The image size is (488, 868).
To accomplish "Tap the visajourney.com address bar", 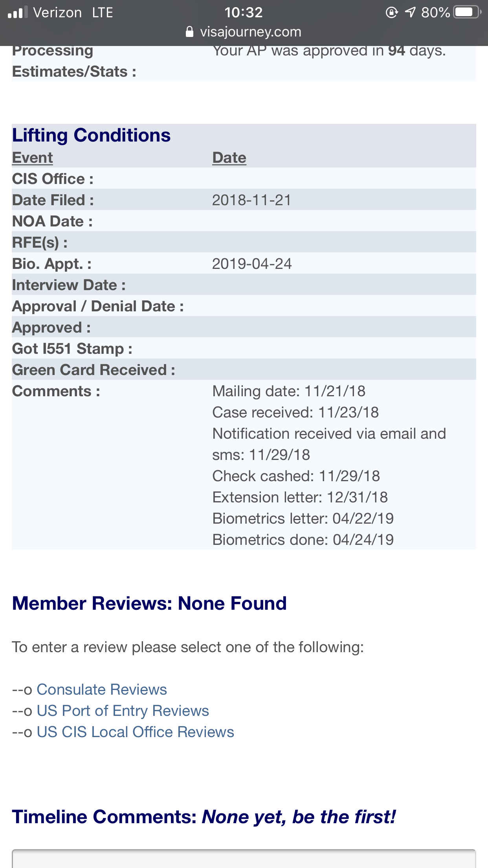I will [244, 31].
